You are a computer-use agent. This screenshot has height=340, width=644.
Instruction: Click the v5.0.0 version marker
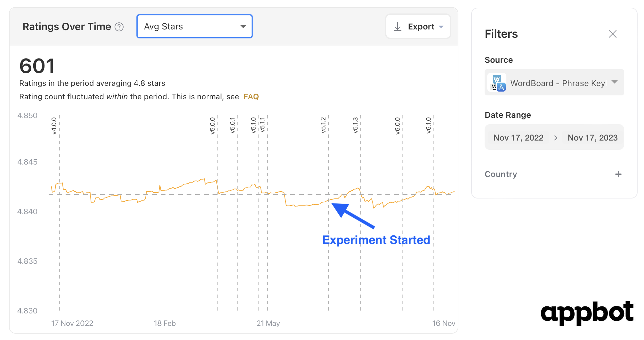[x=213, y=126]
